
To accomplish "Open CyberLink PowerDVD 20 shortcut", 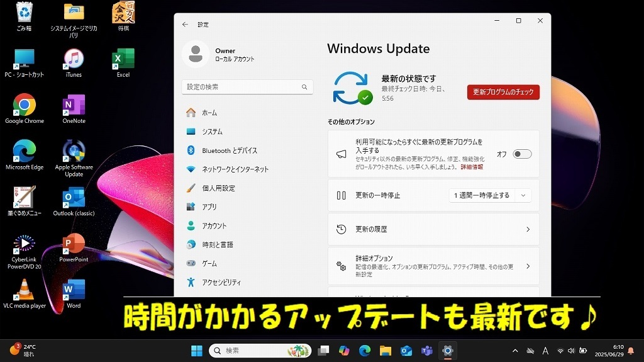I will (25, 251).
